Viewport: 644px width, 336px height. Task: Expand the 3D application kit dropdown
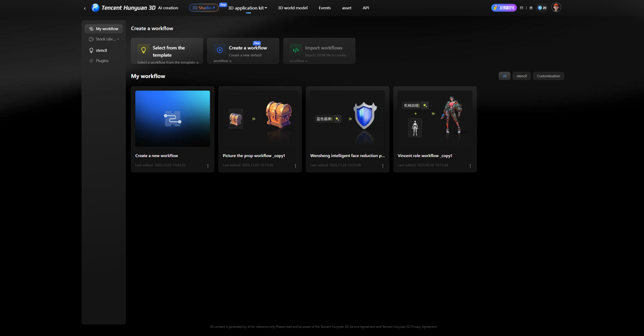click(x=248, y=8)
